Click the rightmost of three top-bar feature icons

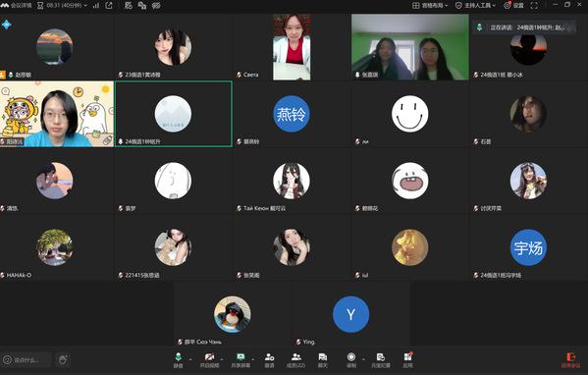click(x=156, y=5)
